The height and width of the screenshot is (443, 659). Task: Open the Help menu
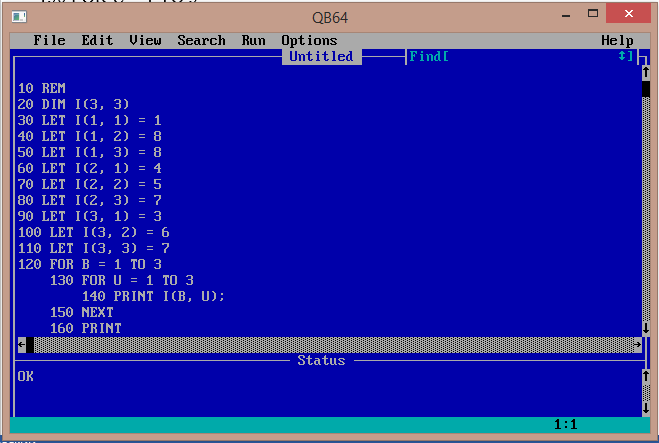pos(617,40)
